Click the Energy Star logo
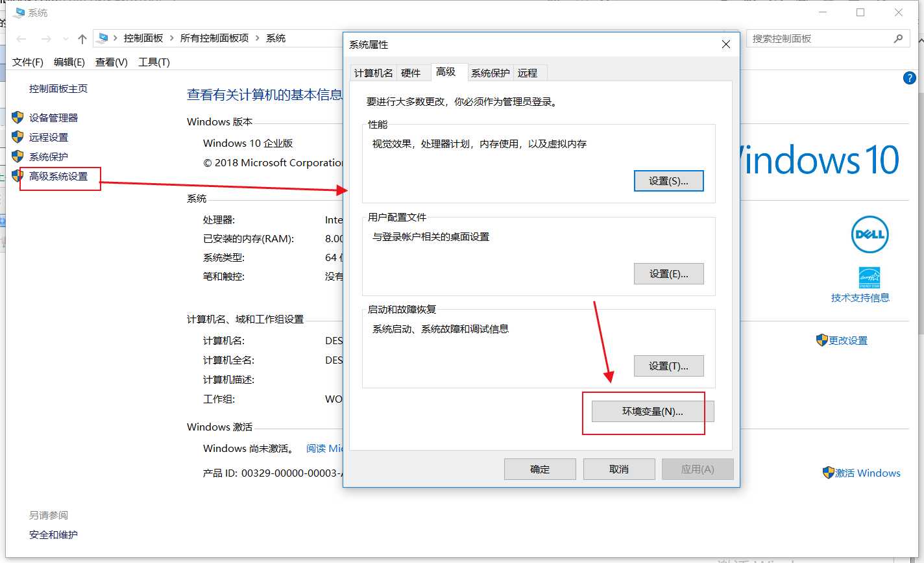This screenshot has width=924, height=563. pyautogui.click(x=869, y=277)
